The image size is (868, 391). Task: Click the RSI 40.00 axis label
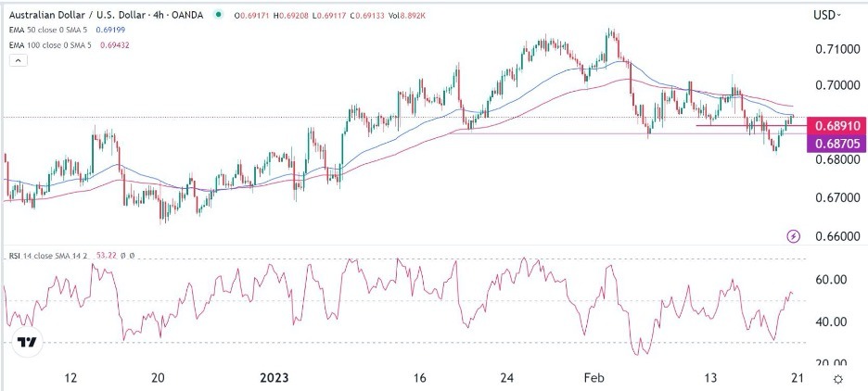pyautogui.click(x=830, y=322)
